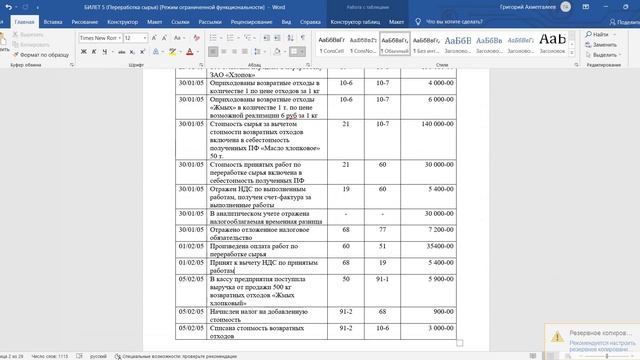The image size is (640, 360).
Task: Open the borders dropdown arrow
Action: [x=302, y=52]
